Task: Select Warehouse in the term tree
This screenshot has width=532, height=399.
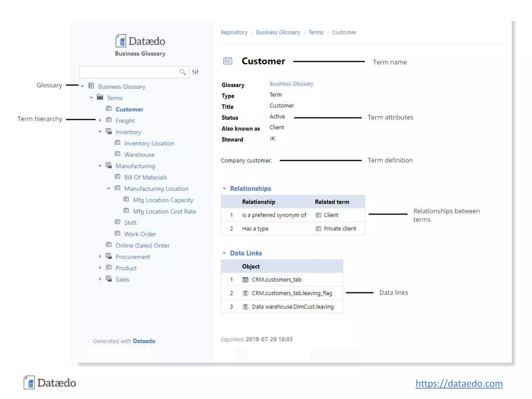Action: (x=139, y=155)
